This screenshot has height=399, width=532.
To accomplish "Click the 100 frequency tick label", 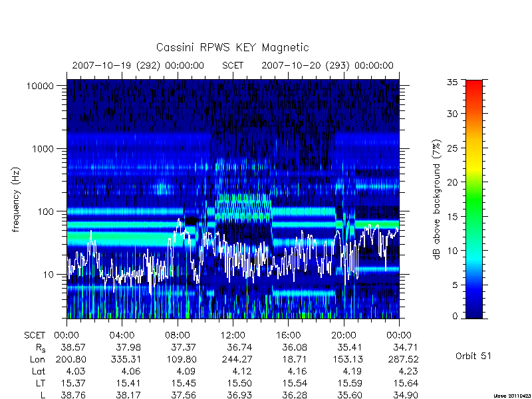I will (46, 211).
